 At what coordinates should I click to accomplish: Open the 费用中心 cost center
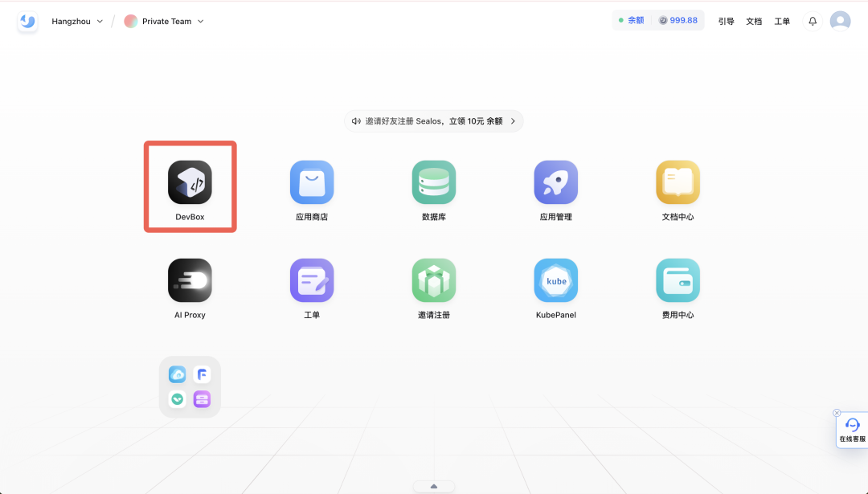678,280
